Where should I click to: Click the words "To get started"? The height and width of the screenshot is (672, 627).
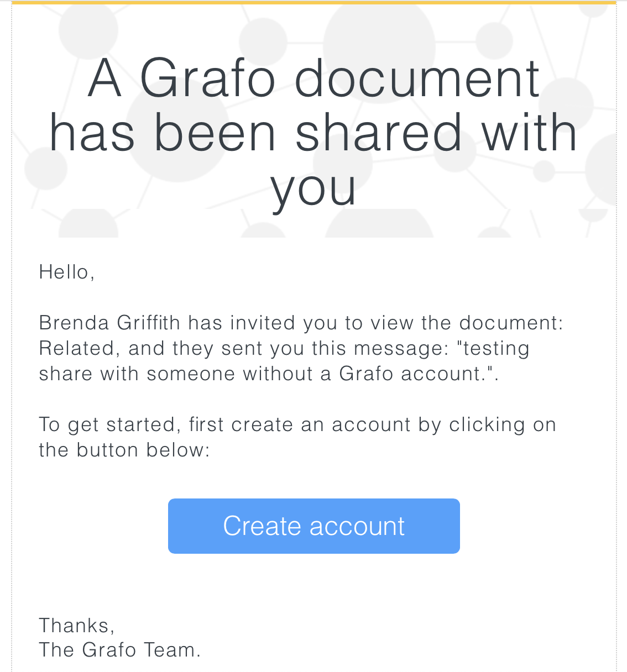107,424
